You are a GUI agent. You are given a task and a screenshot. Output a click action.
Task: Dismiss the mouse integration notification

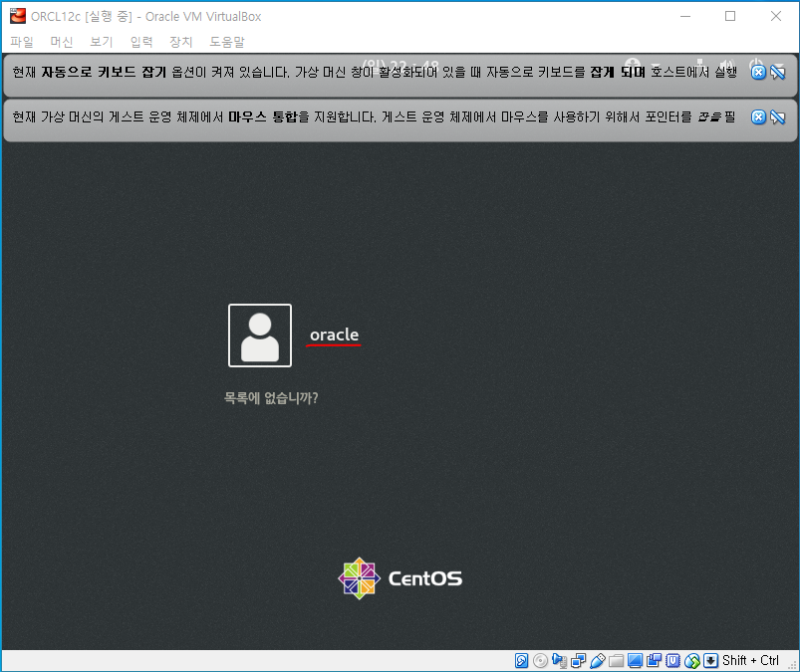click(x=759, y=117)
